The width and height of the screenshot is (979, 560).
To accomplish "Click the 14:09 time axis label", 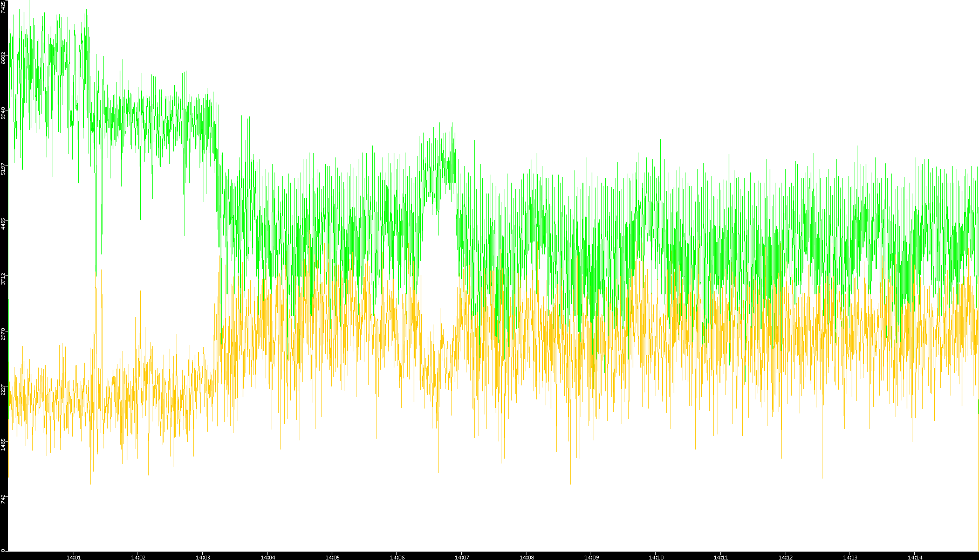I will coord(591,557).
